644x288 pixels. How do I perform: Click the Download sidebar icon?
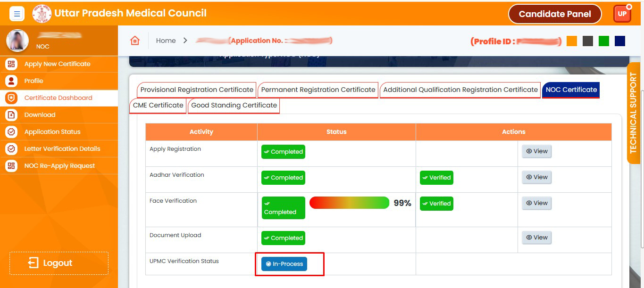11,115
